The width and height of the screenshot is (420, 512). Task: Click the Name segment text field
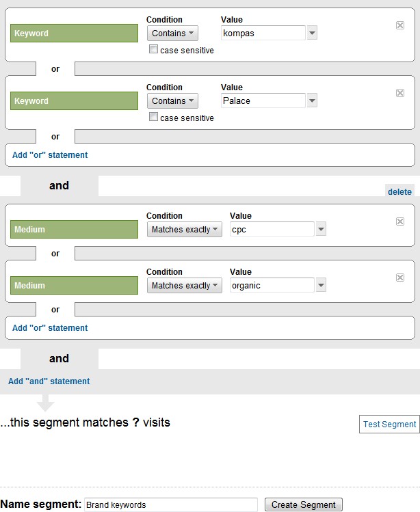170,505
